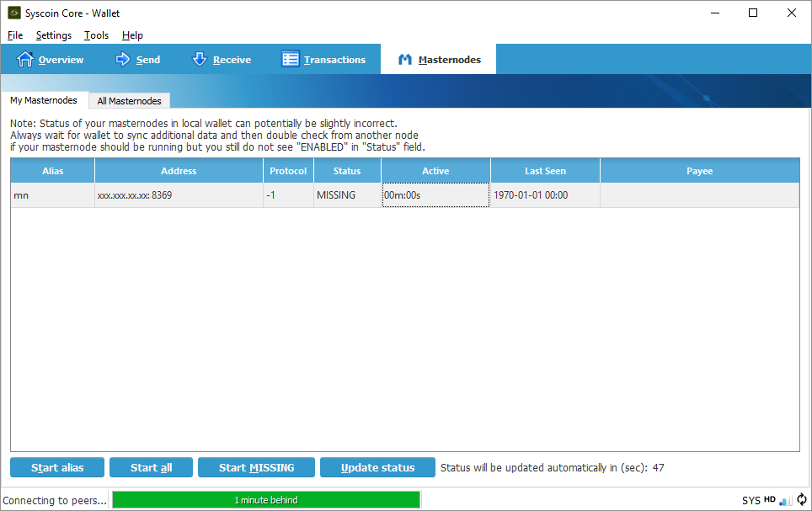Click the Update status button
This screenshot has height=511, width=812.
(x=377, y=467)
